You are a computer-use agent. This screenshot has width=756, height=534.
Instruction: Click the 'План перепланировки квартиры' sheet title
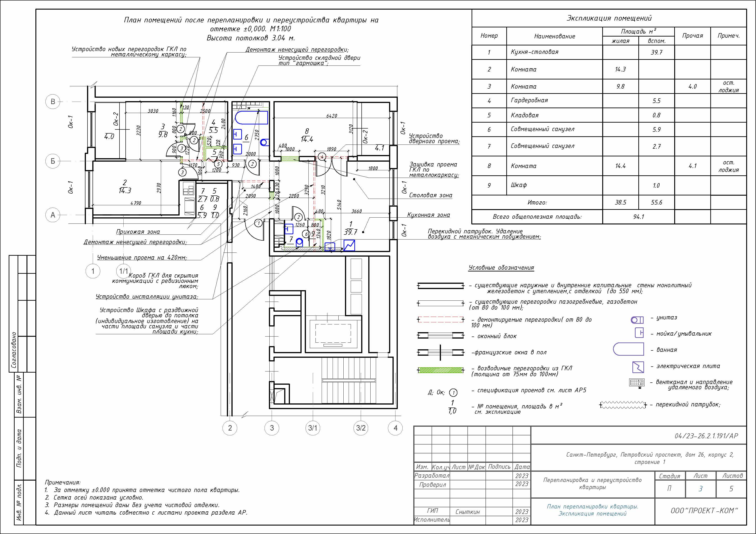pos(592,507)
